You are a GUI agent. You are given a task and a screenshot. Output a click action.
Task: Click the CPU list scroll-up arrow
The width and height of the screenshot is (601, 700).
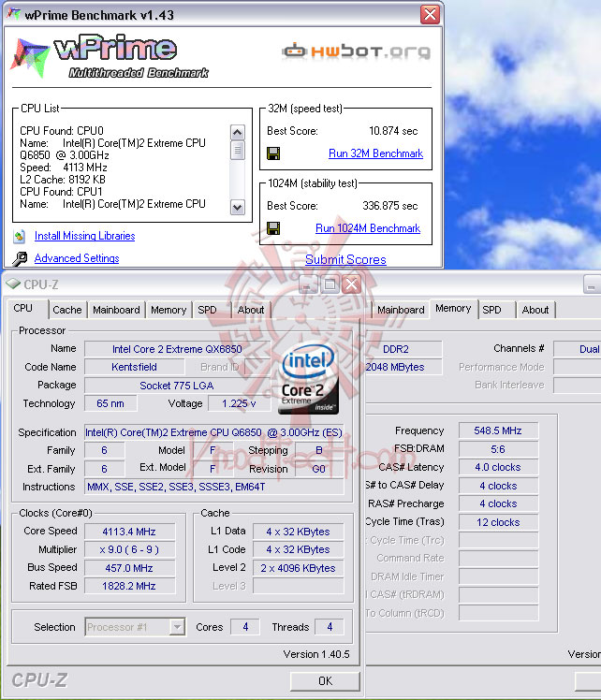(237, 132)
